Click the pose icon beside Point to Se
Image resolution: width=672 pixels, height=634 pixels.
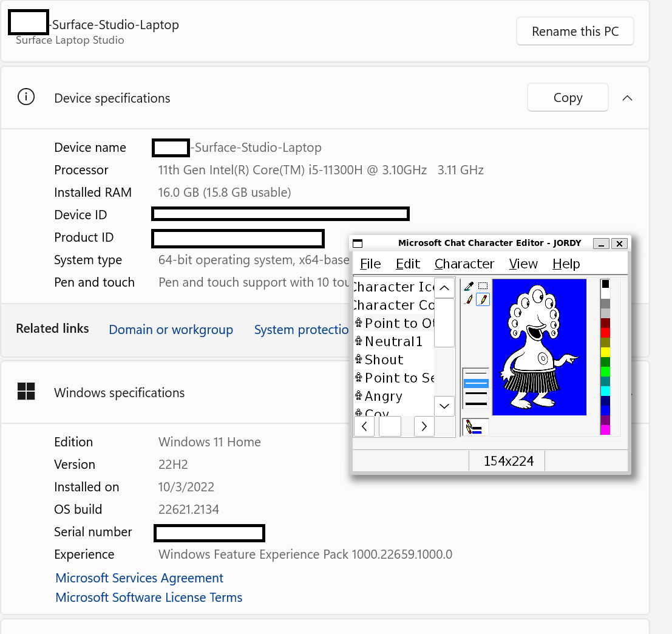[359, 378]
